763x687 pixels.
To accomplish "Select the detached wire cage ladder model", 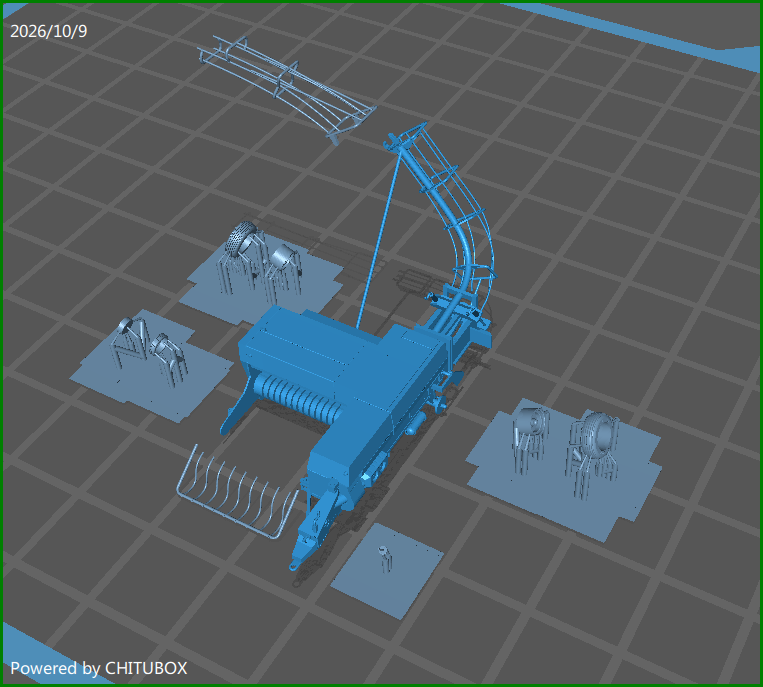I will pyautogui.click(x=286, y=89).
